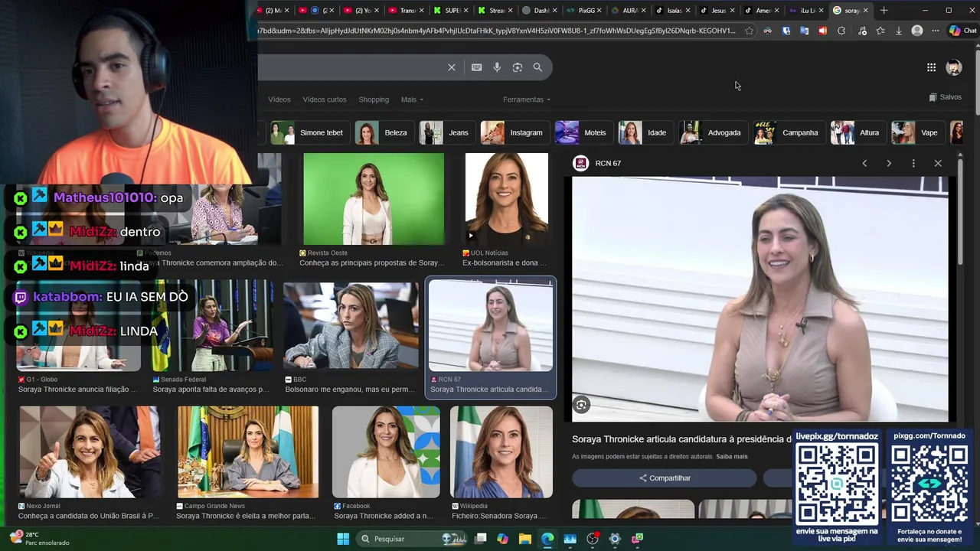980x551 pixels.
Task: Bookmark this page with the star icon
Action: [749, 31]
